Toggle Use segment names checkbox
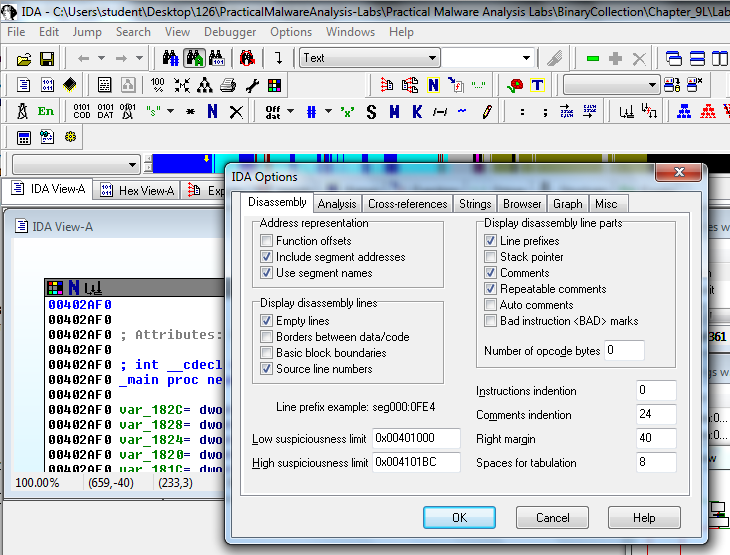Viewport: 730px width, 555px height. coord(266,273)
